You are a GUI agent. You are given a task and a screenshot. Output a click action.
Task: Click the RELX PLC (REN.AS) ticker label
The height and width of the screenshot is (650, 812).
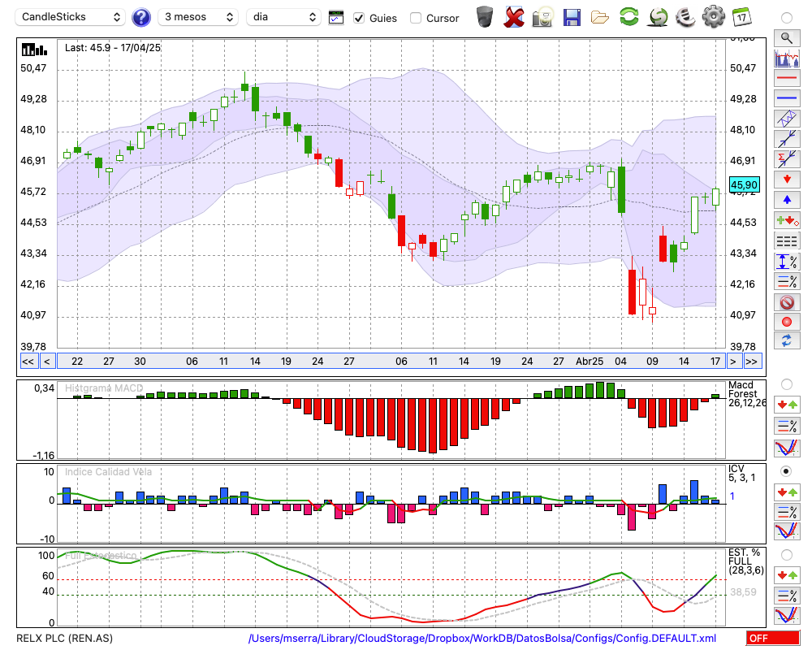pyautogui.click(x=64, y=638)
